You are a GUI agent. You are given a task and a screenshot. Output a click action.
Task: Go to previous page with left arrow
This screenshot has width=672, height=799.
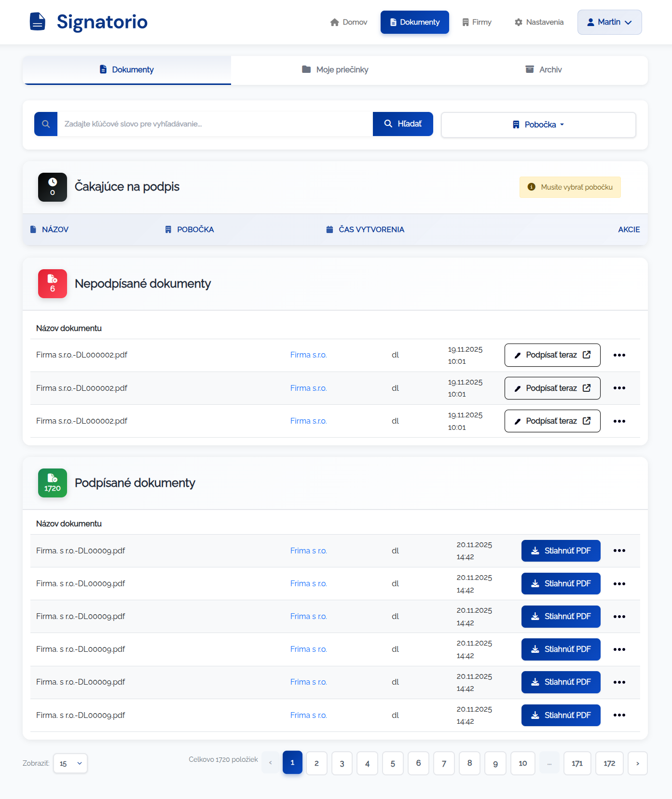point(271,763)
